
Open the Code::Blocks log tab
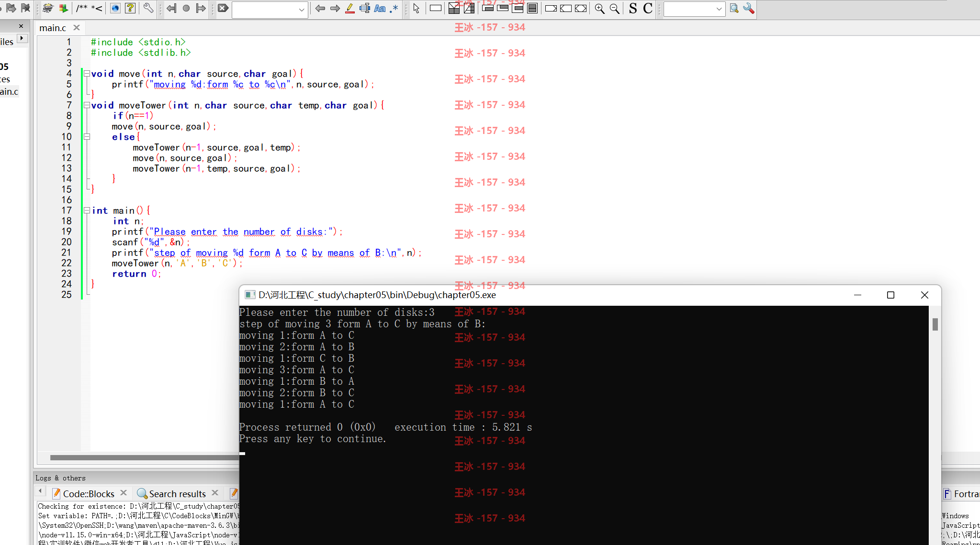click(89, 493)
